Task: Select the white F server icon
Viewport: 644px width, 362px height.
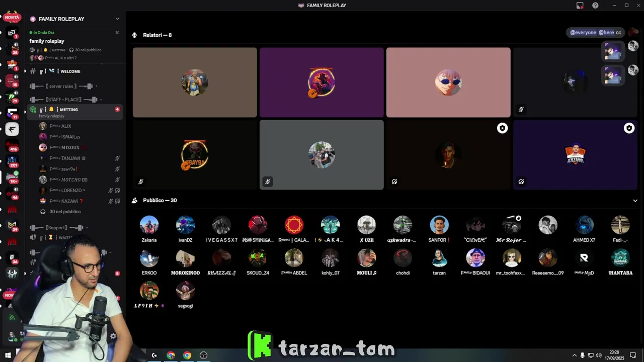Action: pos(12,129)
